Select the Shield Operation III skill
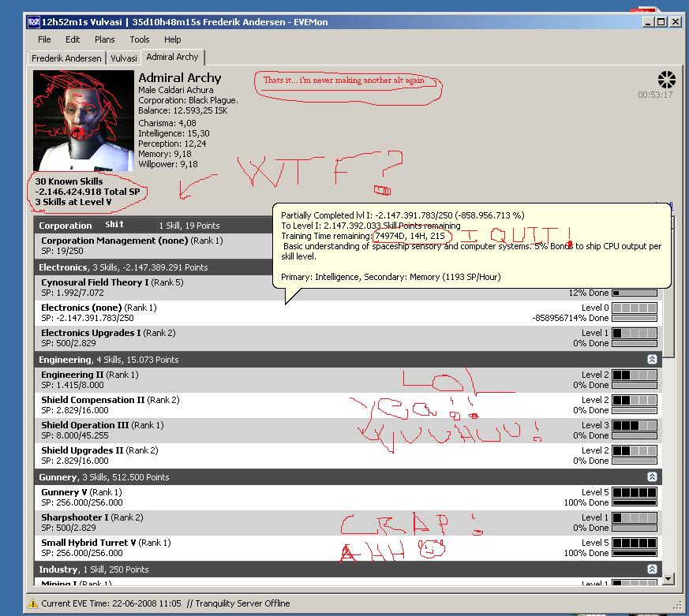 click(x=348, y=431)
